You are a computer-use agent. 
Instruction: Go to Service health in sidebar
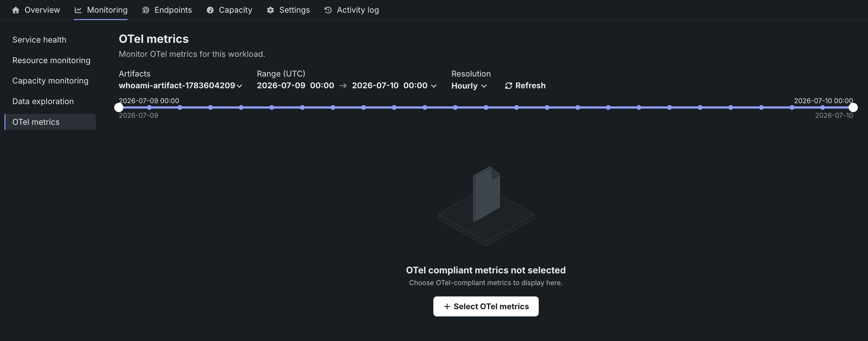[x=39, y=40]
